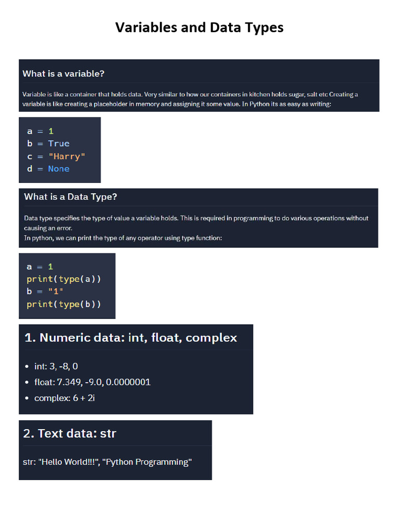Click "a = 1" in the variable-assignment code block

click(41, 131)
